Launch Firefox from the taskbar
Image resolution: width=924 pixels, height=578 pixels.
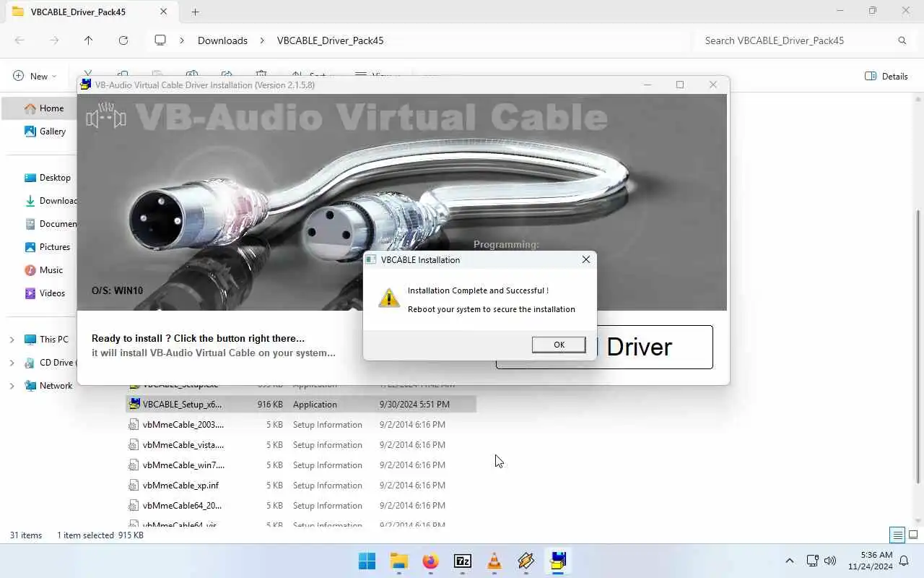(430, 561)
